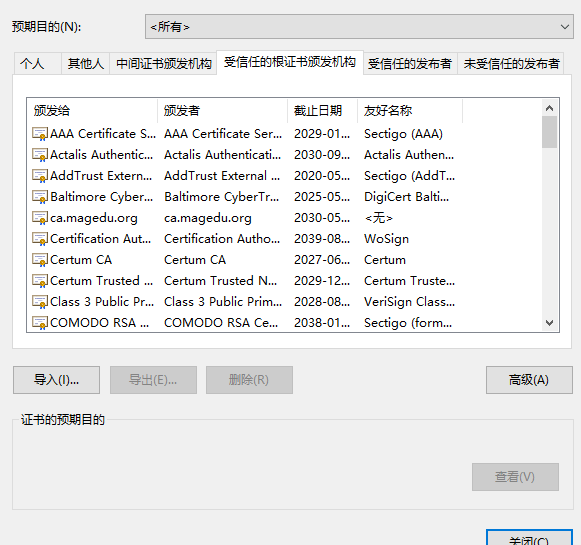This screenshot has width=581, height=545.
Task: Click friendly name 'Actalis Authen...'
Action: tap(409, 155)
